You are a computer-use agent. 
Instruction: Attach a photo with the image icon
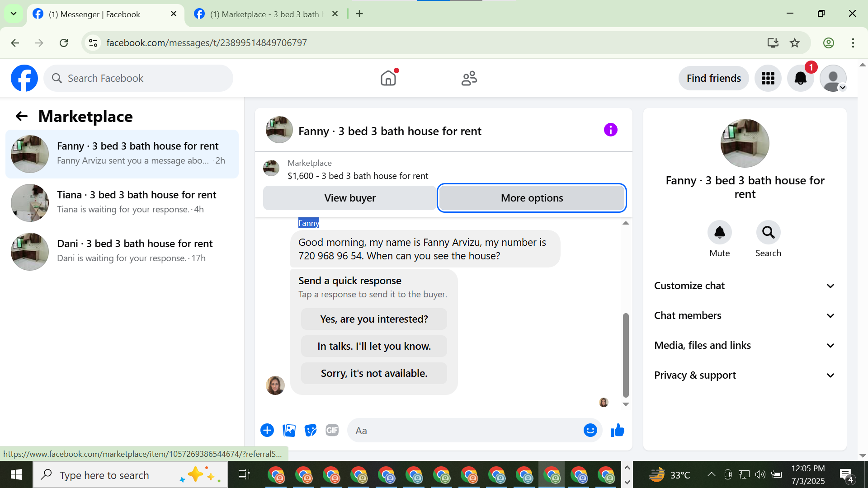[289, 430]
